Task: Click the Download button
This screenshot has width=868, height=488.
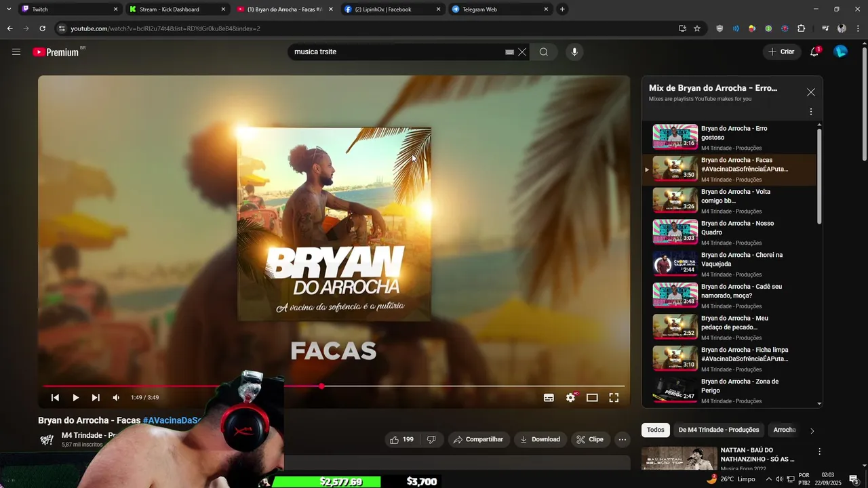Action: tap(540, 439)
